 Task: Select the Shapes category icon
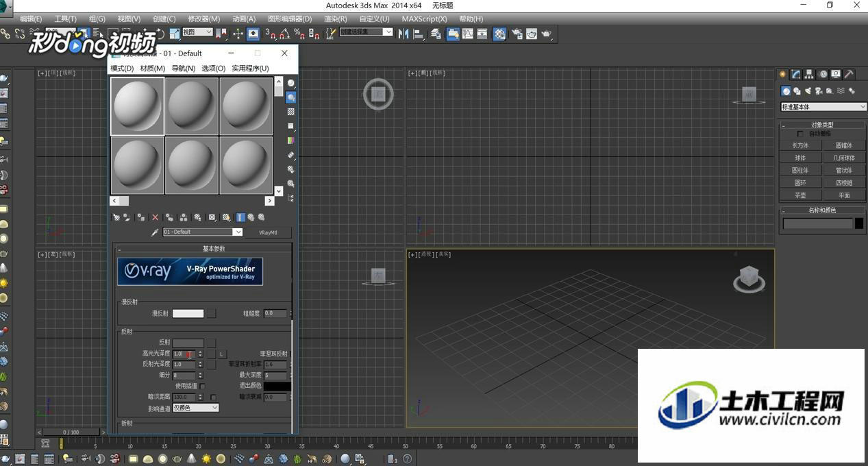(x=797, y=91)
